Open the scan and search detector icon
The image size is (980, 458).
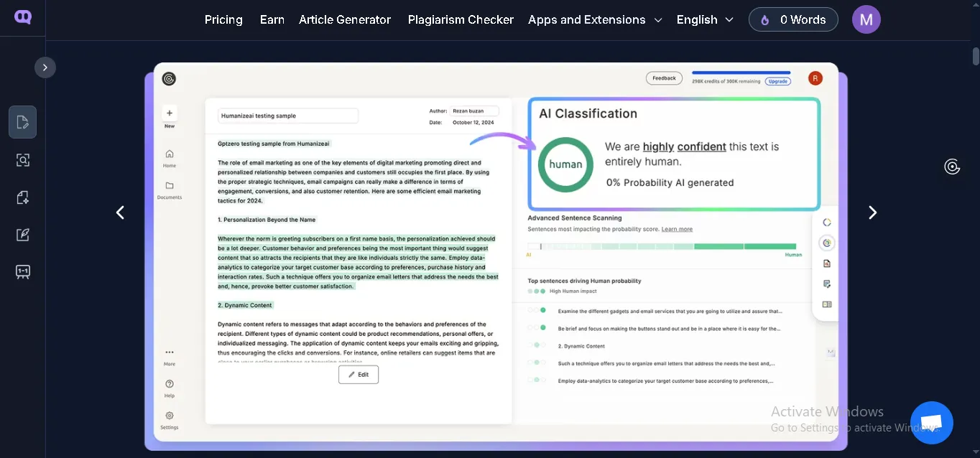(23, 160)
